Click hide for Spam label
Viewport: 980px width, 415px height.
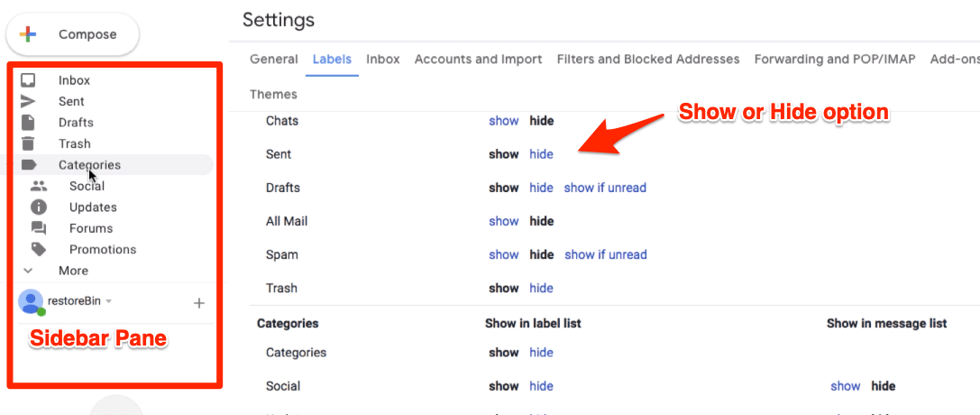point(541,254)
